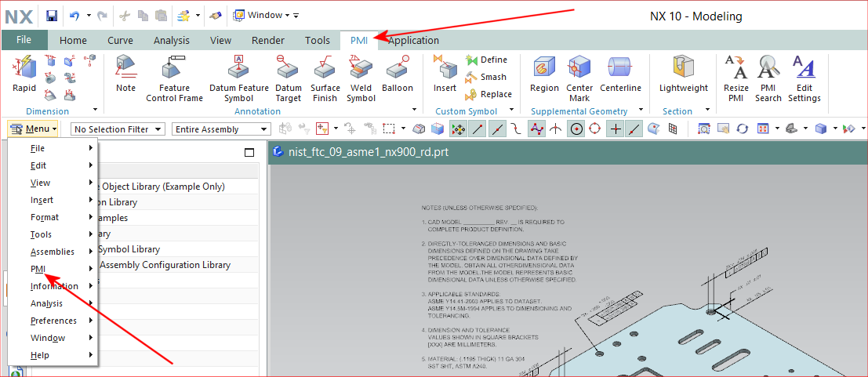Expand the Custom Symbol group options
Screen dimensions: 868x377
click(x=511, y=110)
